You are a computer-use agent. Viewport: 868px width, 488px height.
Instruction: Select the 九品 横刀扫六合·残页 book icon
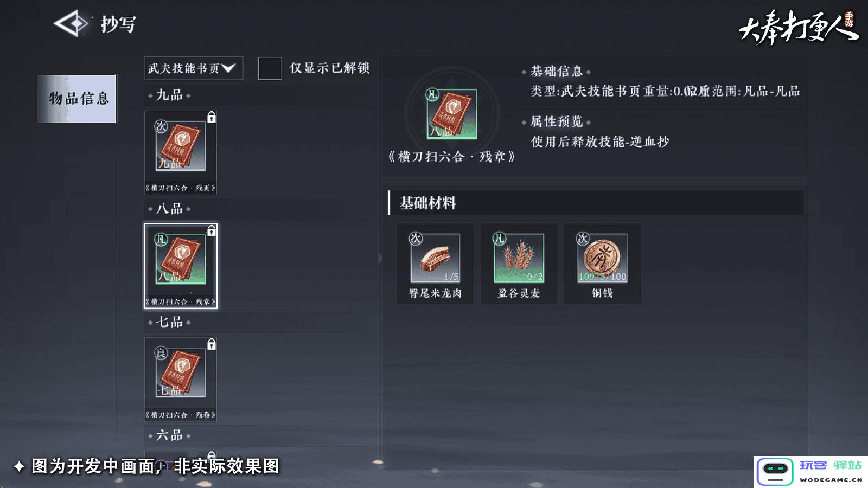click(x=181, y=146)
